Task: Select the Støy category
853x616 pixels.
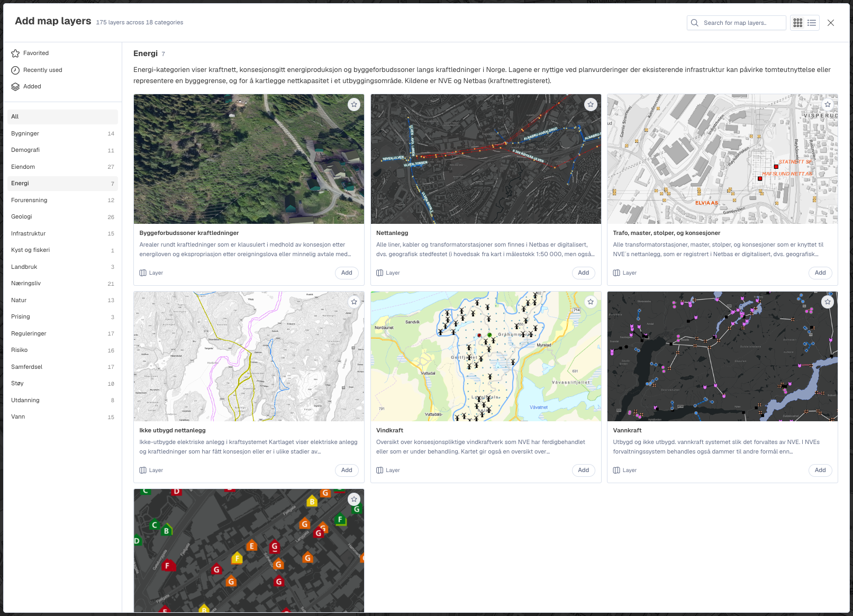Action: pyautogui.click(x=62, y=384)
